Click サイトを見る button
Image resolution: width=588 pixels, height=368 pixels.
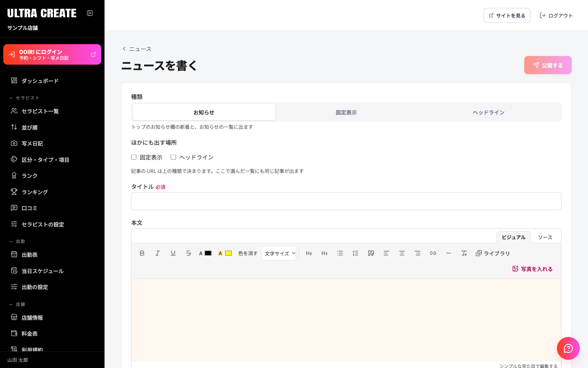coord(507,16)
